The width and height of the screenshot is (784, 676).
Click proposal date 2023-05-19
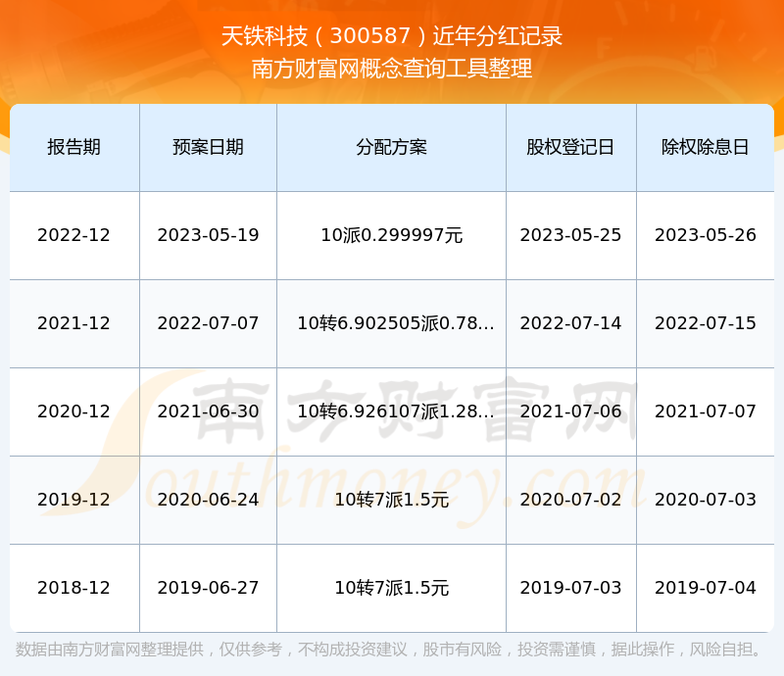[208, 235]
